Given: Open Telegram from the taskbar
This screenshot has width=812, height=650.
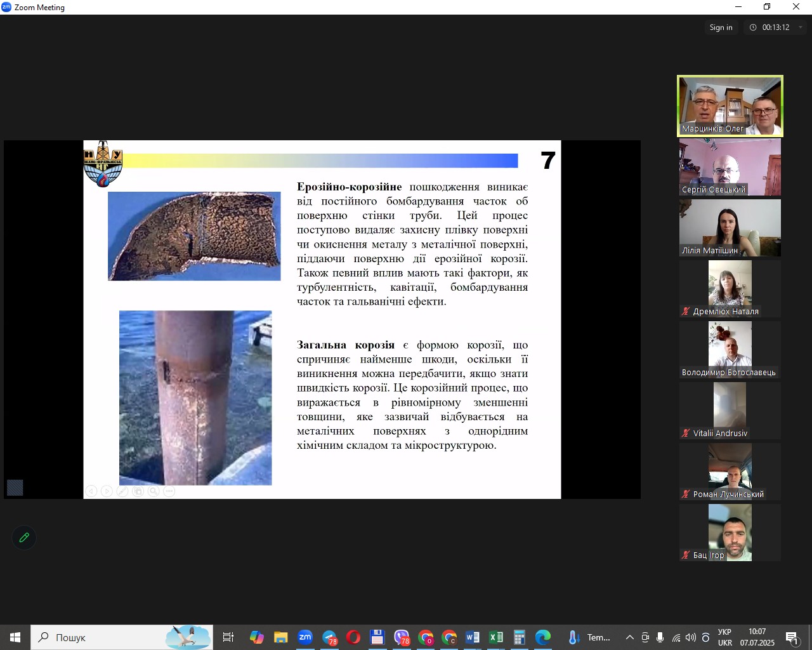Looking at the screenshot, I should 329,637.
